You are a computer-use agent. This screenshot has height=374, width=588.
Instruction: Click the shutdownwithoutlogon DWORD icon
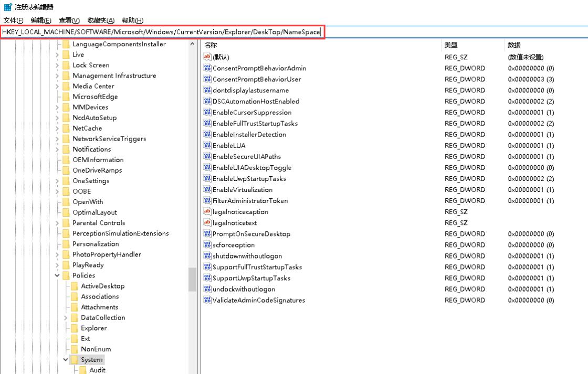[207, 255]
